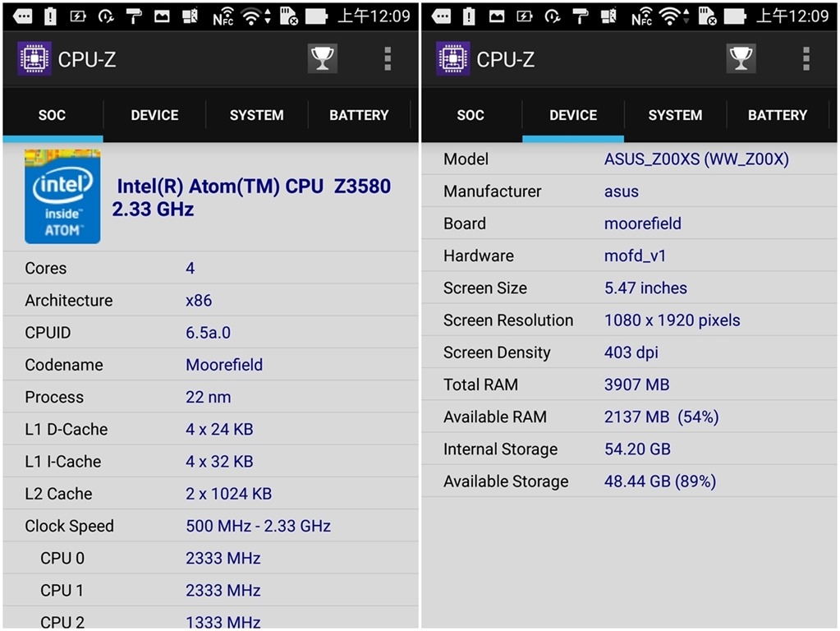This screenshot has height=631, width=840.
Task: Select the Screen Resolution 1080 x 1920 row
Action: (x=629, y=320)
